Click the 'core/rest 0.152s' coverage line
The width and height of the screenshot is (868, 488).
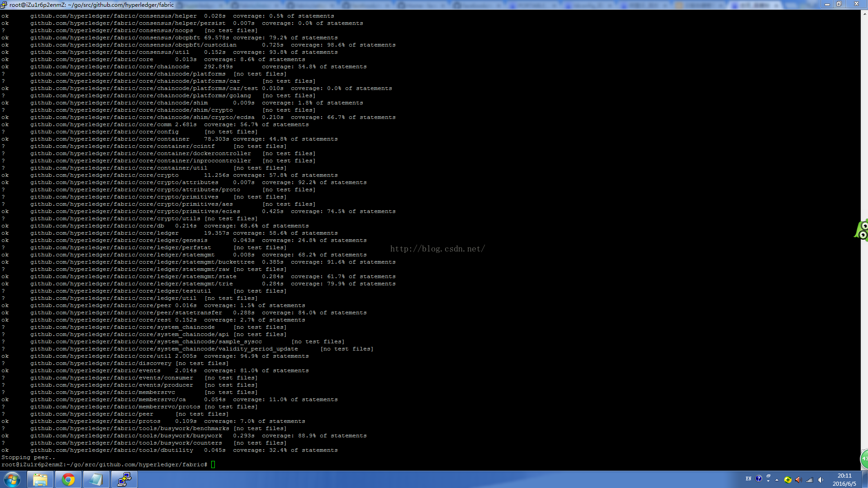click(153, 320)
